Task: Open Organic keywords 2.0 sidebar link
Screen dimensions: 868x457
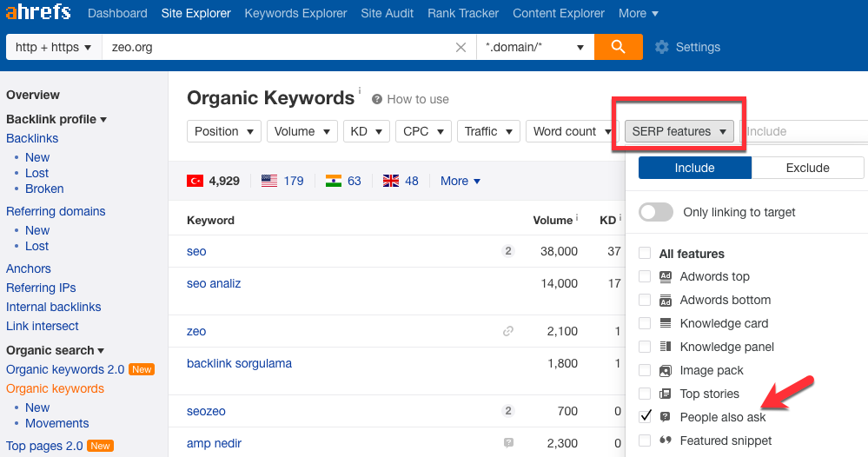Action: click(65, 369)
